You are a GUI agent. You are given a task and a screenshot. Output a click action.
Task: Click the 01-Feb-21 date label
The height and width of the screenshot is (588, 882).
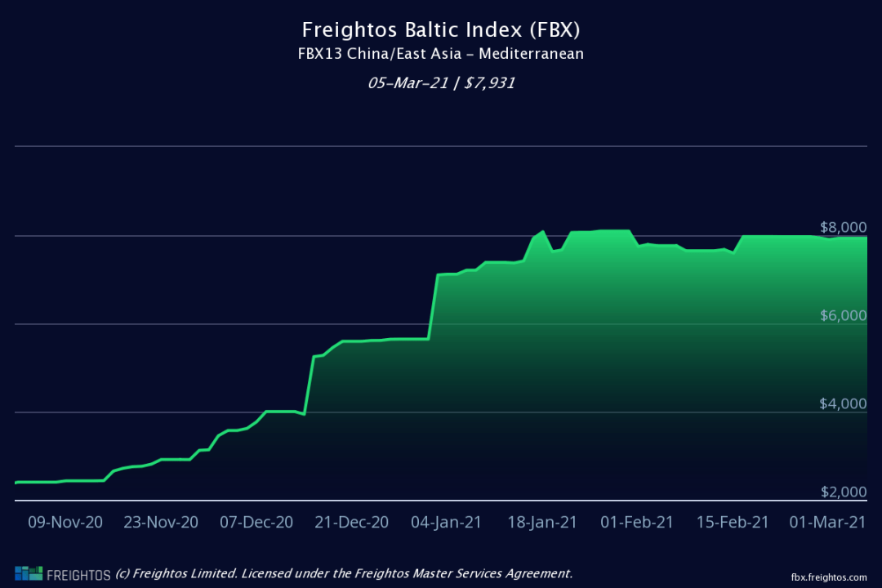point(637,523)
